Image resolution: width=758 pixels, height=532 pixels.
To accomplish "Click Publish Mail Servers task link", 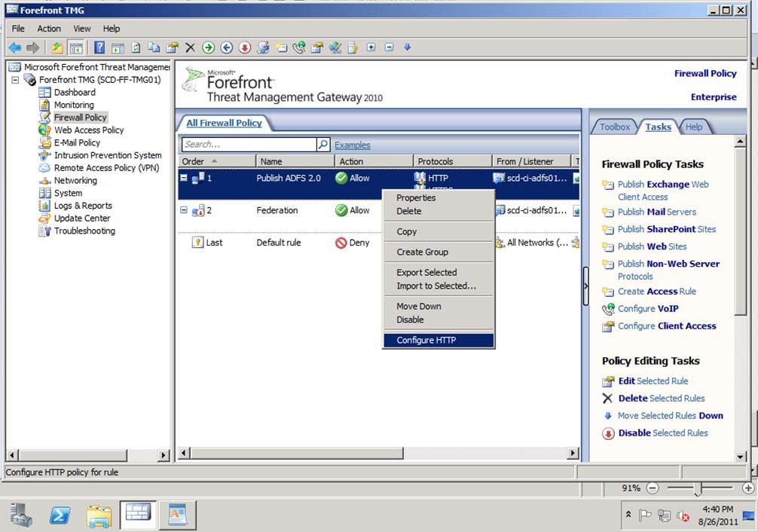I will (x=657, y=212).
